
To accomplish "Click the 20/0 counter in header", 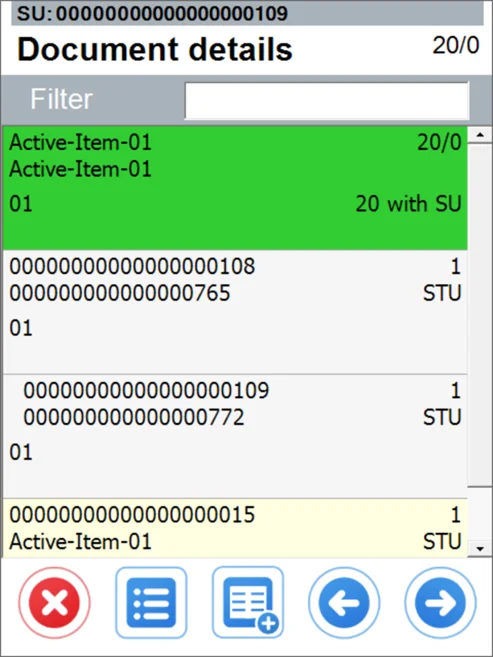I will click(x=456, y=45).
